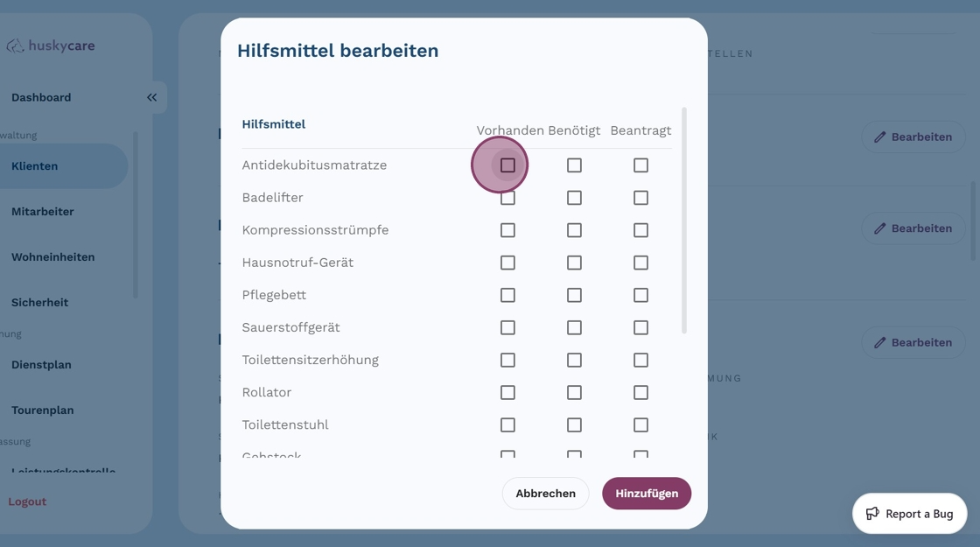
Task: Click megaphone icon in Report a Bug
Action: 872,514
